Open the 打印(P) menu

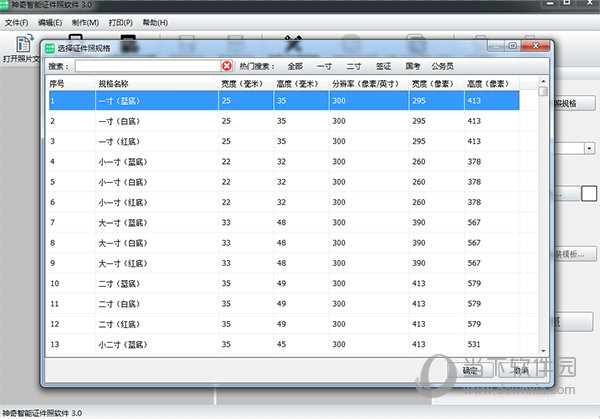click(121, 23)
